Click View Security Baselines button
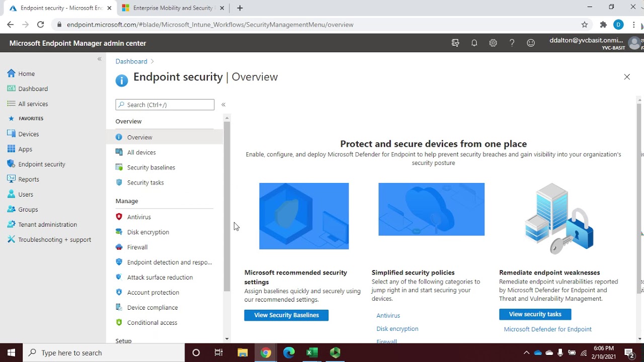Screen dimensions: 644x362 point(286,315)
